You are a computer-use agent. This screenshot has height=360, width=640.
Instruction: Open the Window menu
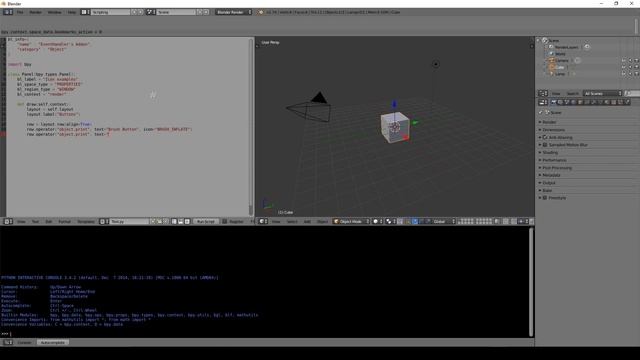click(x=54, y=12)
